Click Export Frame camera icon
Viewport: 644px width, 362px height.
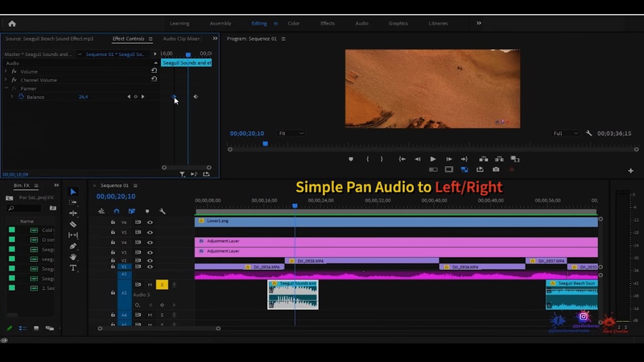click(x=496, y=169)
